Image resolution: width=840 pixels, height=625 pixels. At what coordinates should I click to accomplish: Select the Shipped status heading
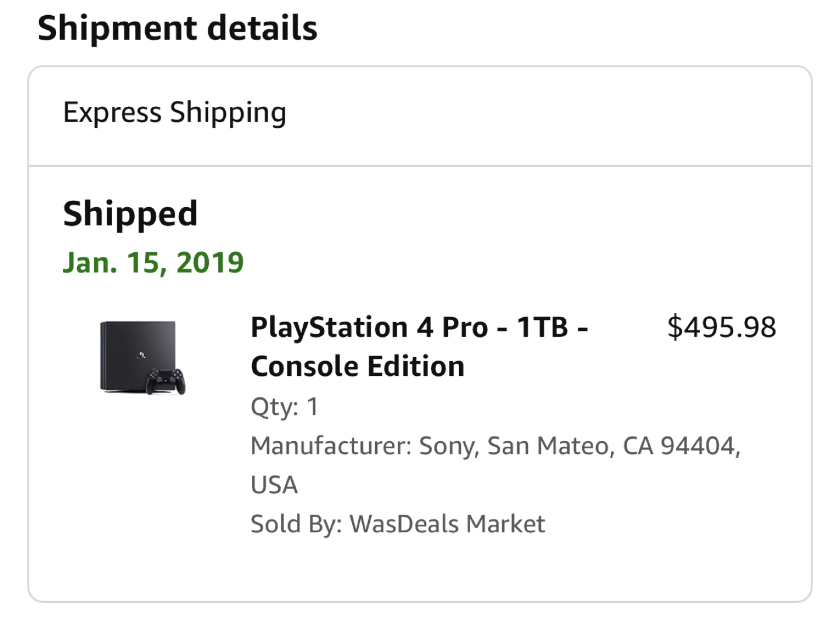(x=130, y=213)
